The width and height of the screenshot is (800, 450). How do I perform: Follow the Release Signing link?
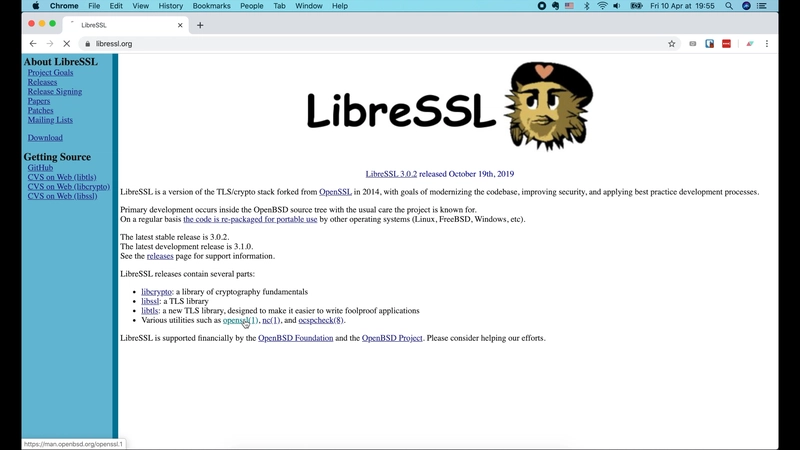coord(55,92)
